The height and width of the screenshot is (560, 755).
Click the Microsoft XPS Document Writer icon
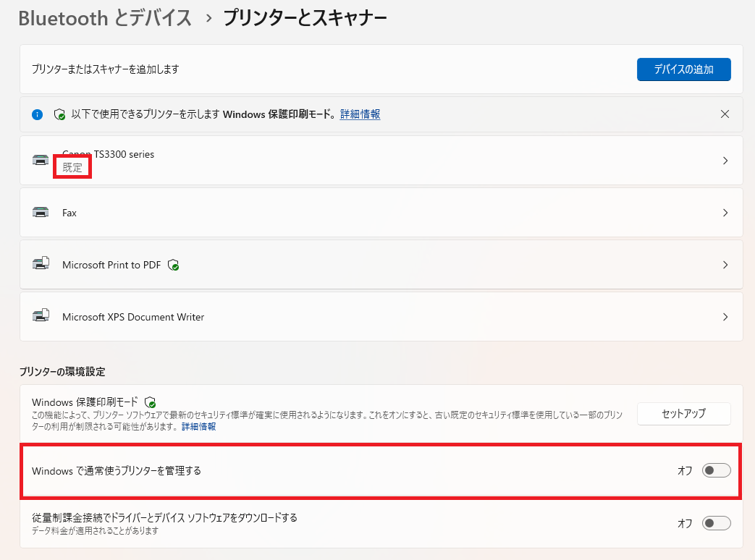(x=41, y=315)
